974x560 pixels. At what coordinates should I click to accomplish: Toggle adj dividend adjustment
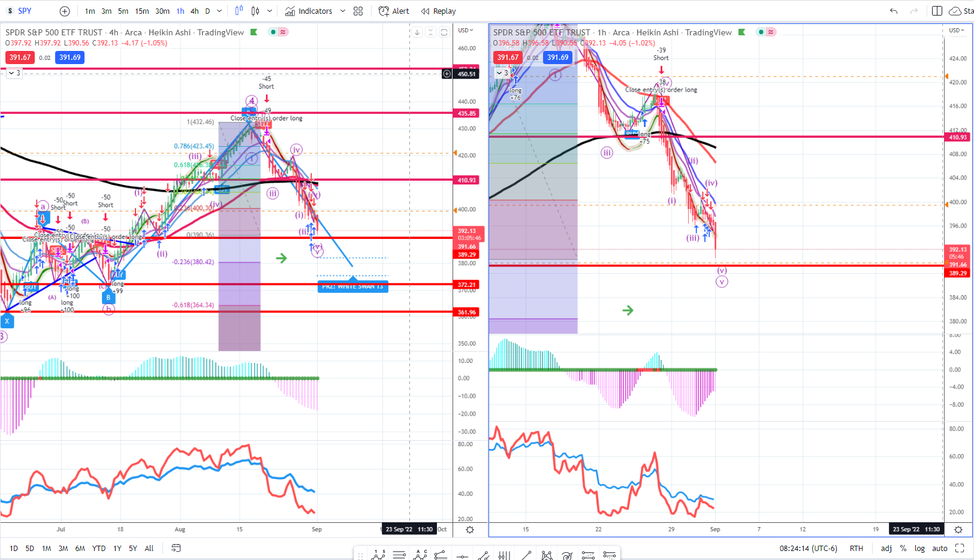point(886,548)
